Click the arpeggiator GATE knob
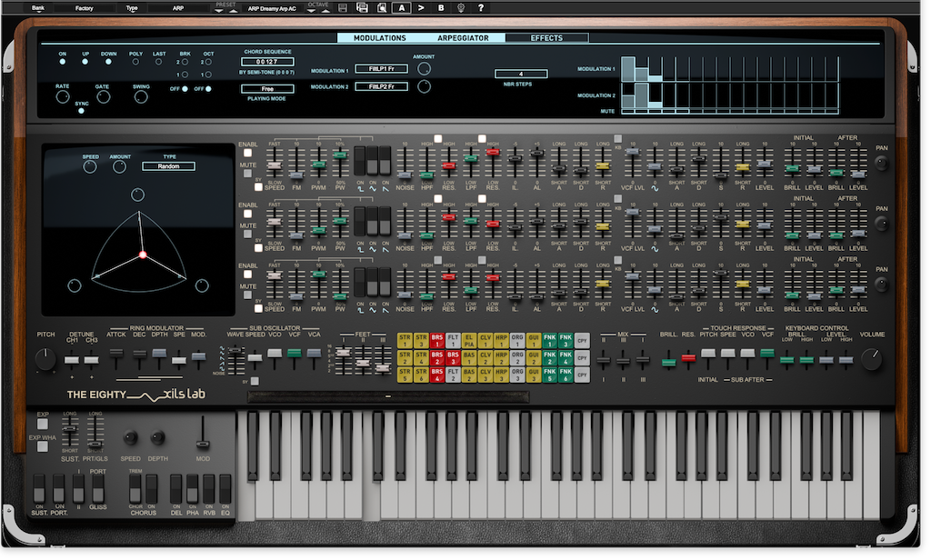This screenshot has width=931, height=560. click(x=104, y=97)
